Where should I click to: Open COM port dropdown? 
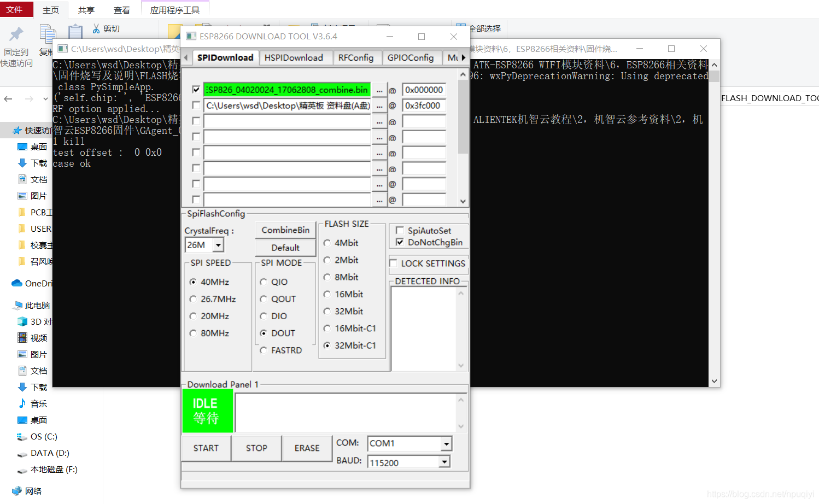[447, 443]
